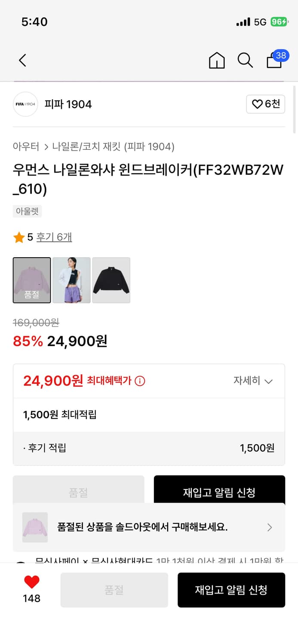Open the search magnifier icon
Image resolution: width=298 pixels, height=644 pixels.
pos(245,61)
